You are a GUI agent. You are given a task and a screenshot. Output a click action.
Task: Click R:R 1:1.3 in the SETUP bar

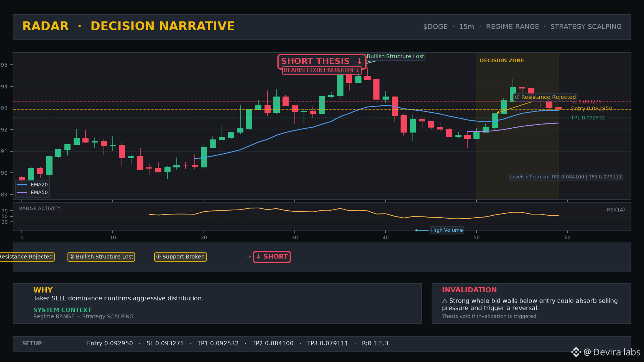tap(375, 343)
